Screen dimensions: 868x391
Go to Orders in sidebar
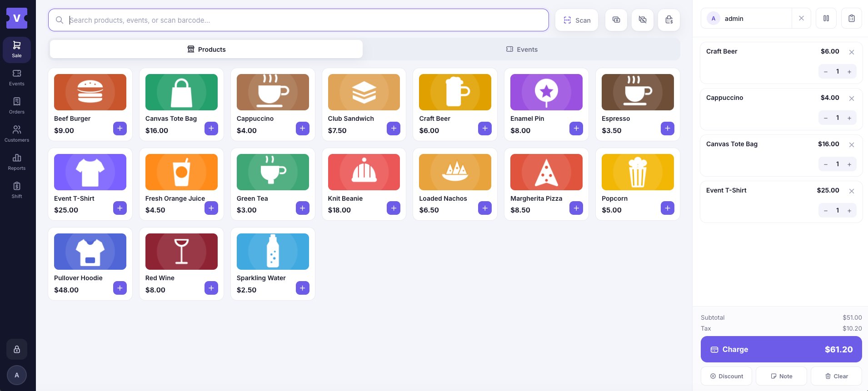point(17,106)
